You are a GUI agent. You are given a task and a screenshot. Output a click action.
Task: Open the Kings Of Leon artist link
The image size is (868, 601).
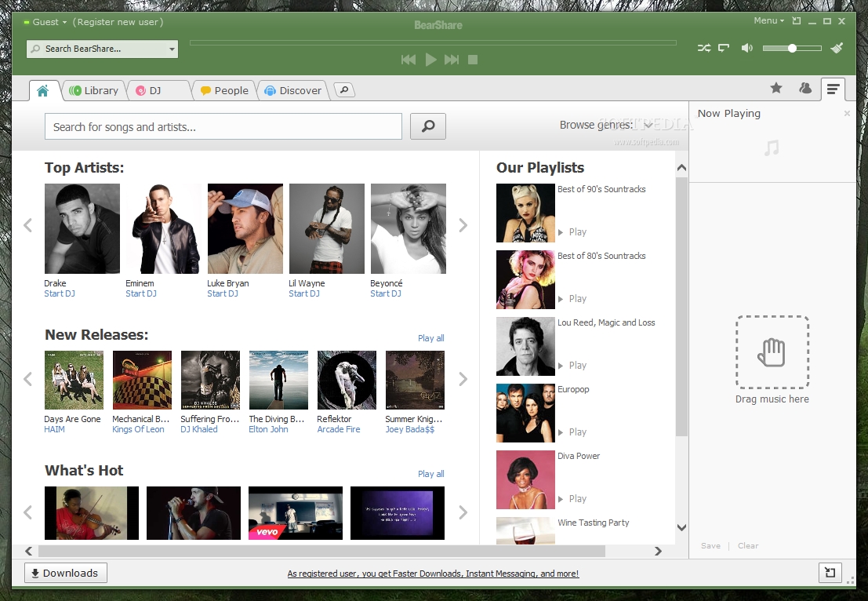click(138, 429)
